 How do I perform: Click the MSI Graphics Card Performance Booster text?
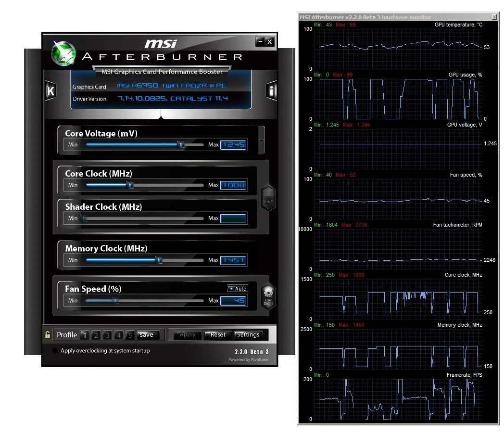[162, 72]
